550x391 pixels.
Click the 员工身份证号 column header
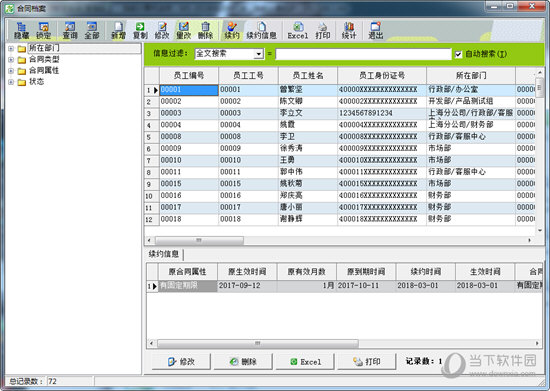[x=382, y=75]
